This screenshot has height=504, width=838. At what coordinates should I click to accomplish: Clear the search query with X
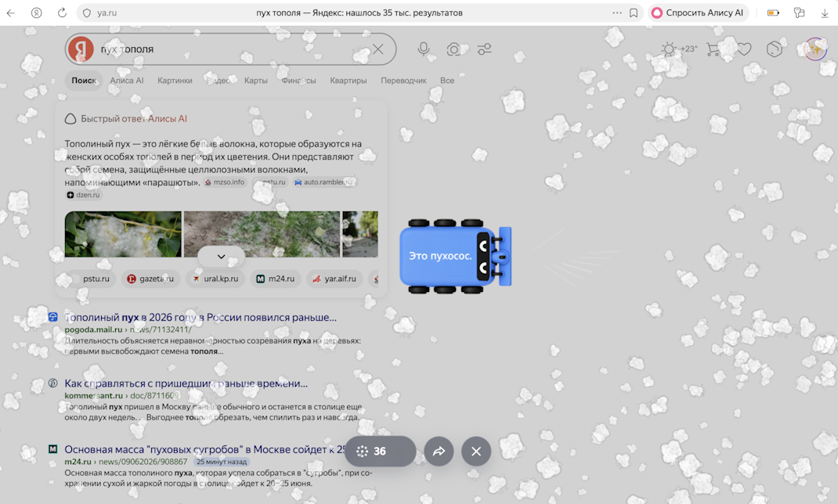(x=377, y=49)
